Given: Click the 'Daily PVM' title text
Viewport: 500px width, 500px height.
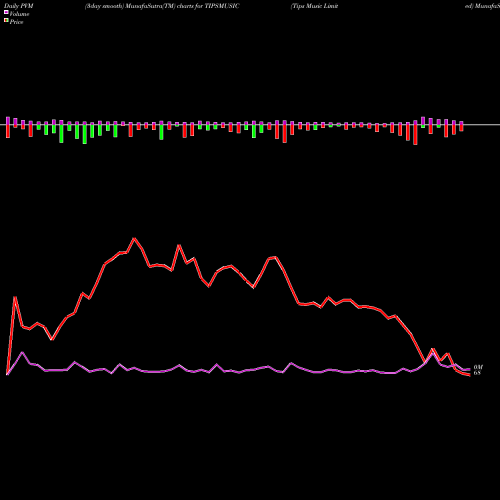Looking at the screenshot, I should 19,6.
